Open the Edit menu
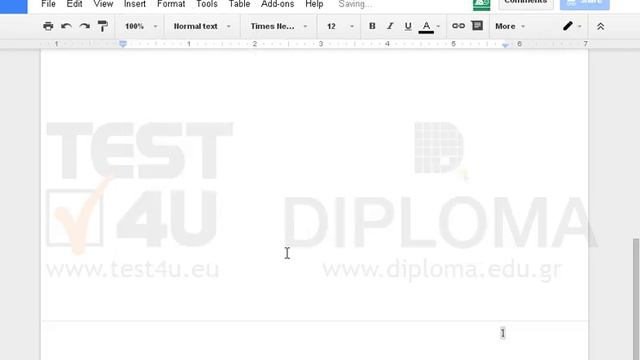 74,4
